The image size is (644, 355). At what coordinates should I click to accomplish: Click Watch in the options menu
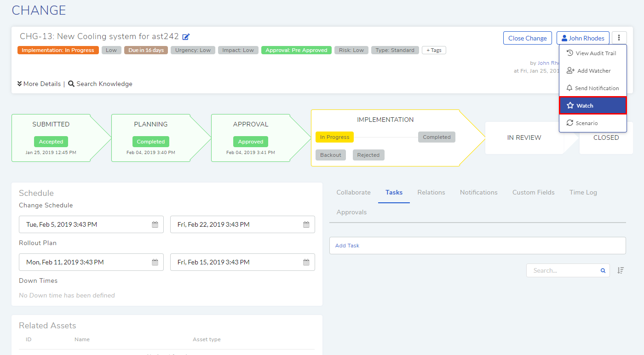tap(593, 106)
